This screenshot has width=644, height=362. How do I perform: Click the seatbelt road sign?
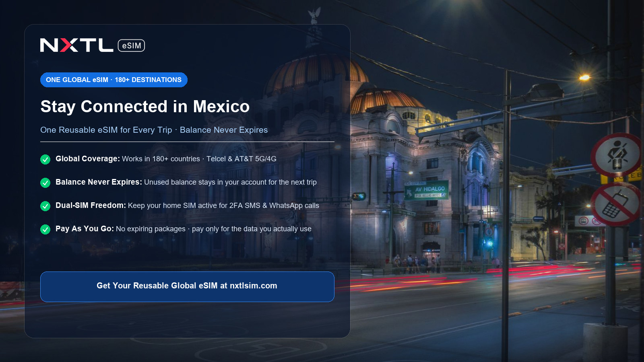[x=617, y=155]
